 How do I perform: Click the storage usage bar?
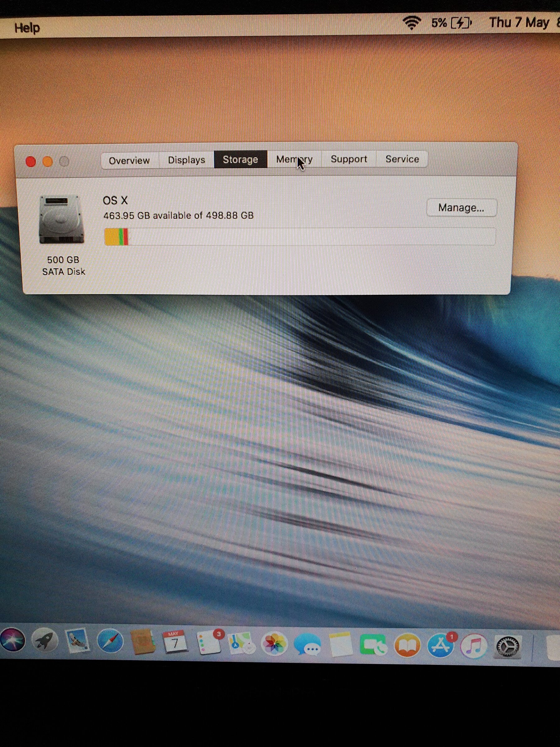point(300,236)
